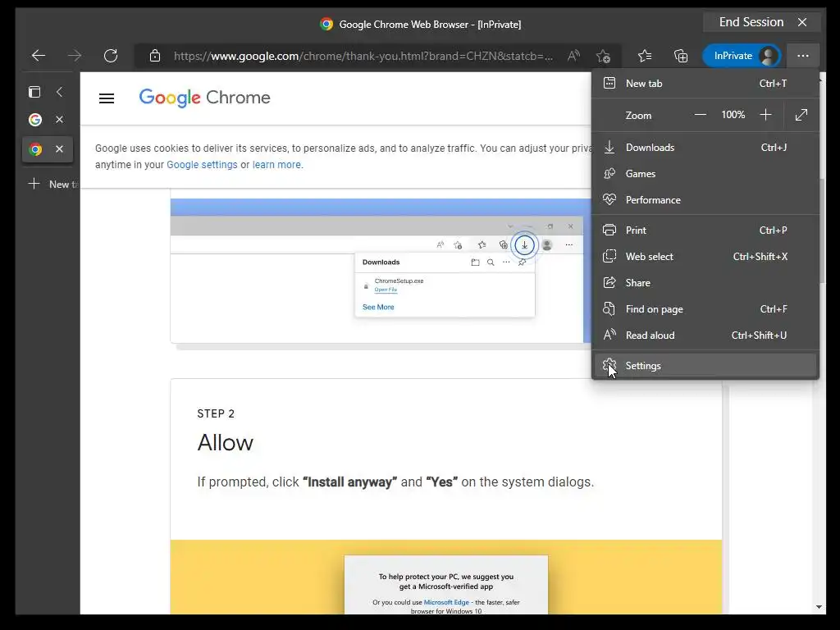Choose Print in the menu
The height and width of the screenshot is (630, 840).
705,231
